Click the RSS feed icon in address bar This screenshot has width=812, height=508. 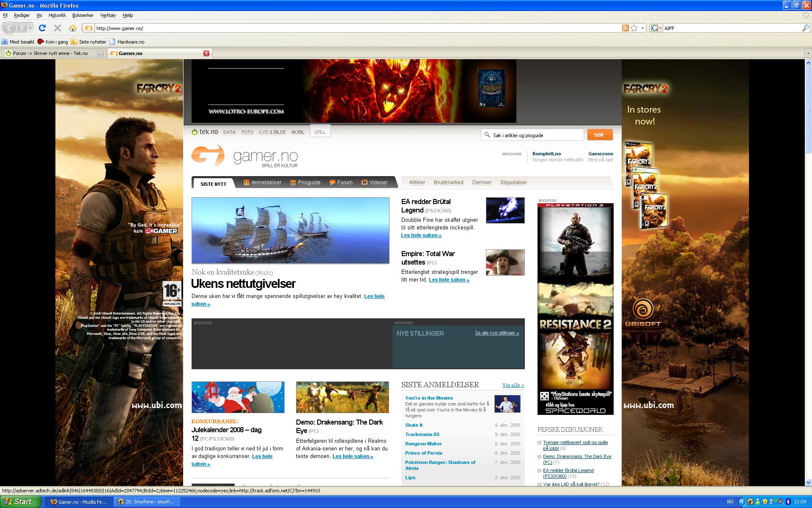click(x=625, y=28)
